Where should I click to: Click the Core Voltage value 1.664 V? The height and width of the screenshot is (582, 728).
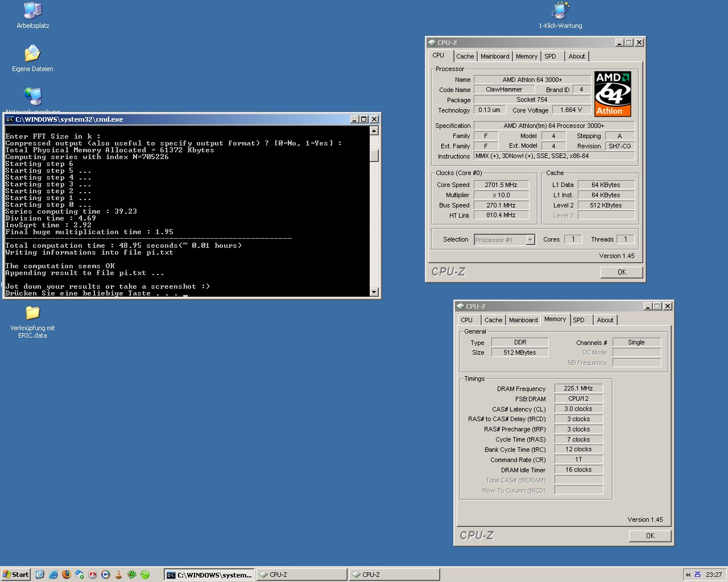coord(571,110)
